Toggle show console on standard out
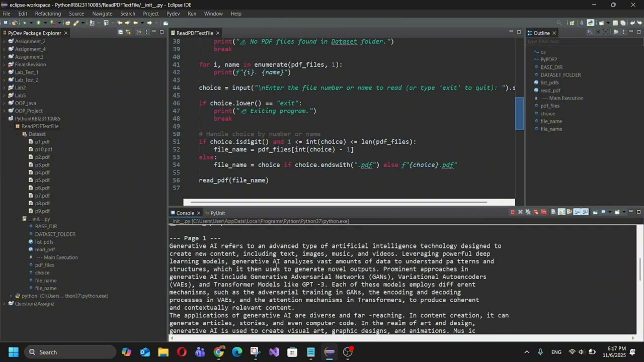644x362 pixels. [x=577, y=212]
